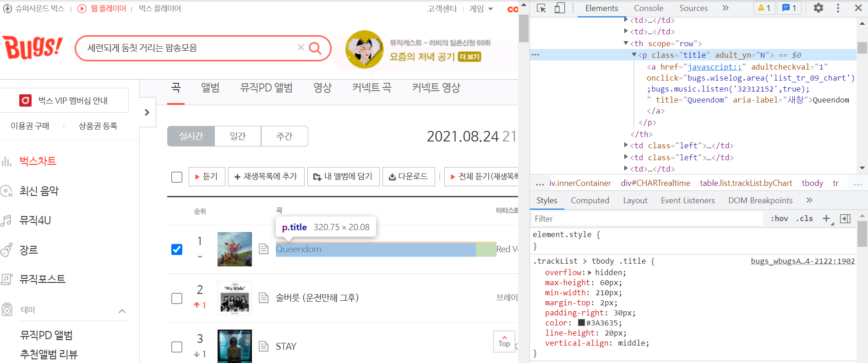Open the lyrics page icon for 술버릇
This screenshot has width=868, height=363.
pos(263,298)
